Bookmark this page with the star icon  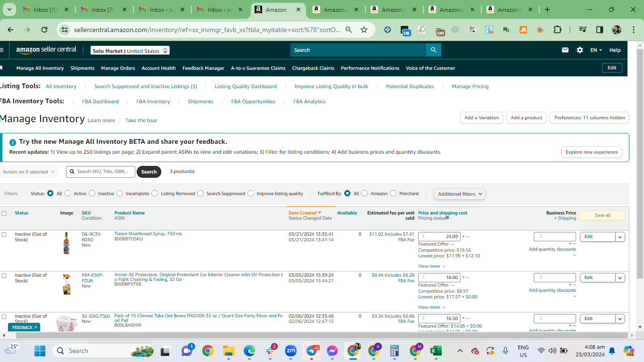pos(364,30)
